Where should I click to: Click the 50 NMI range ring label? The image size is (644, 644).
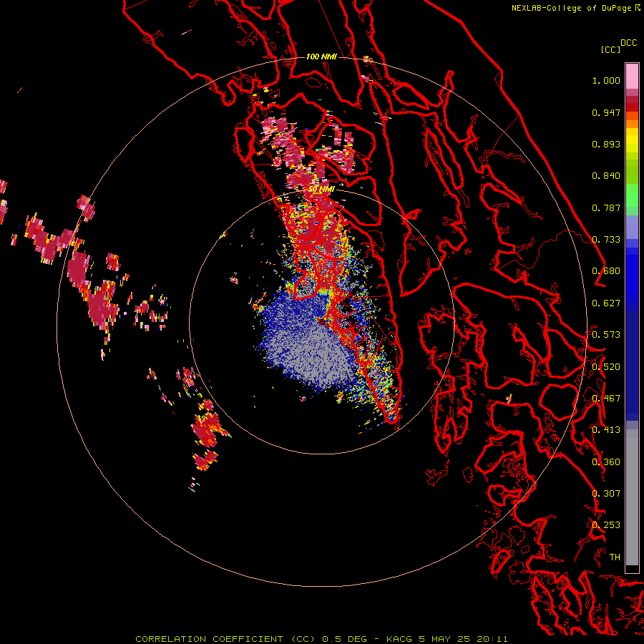tap(321, 189)
